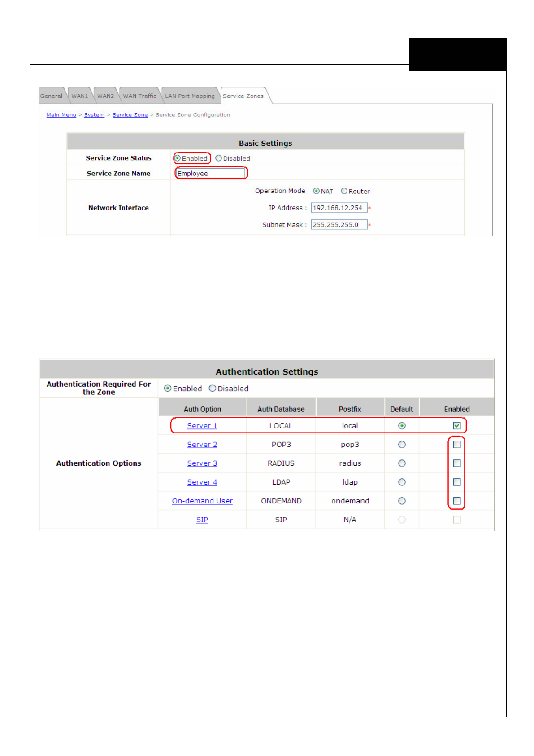Set ONDEMAND as default auth option
The height and width of the screenshot is (756, 534).
coord(402,501)
